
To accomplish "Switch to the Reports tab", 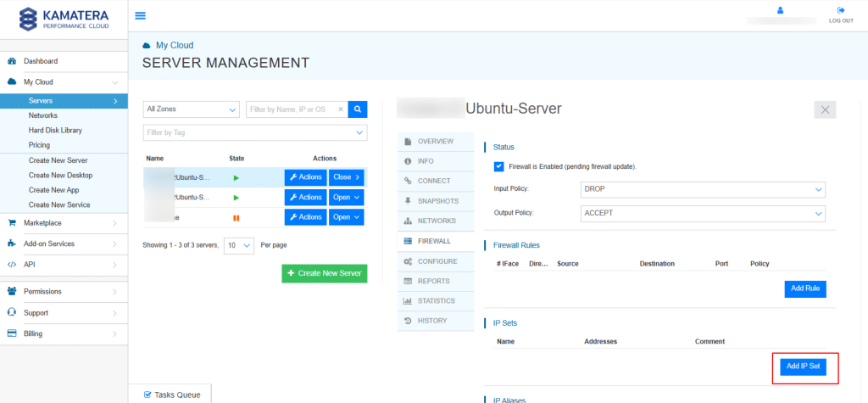I will pos(436,282).
